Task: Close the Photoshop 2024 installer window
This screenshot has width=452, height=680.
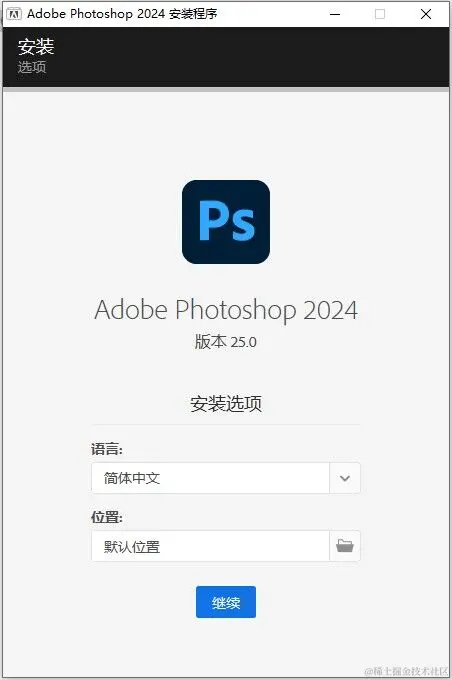Action: point(426,14)
